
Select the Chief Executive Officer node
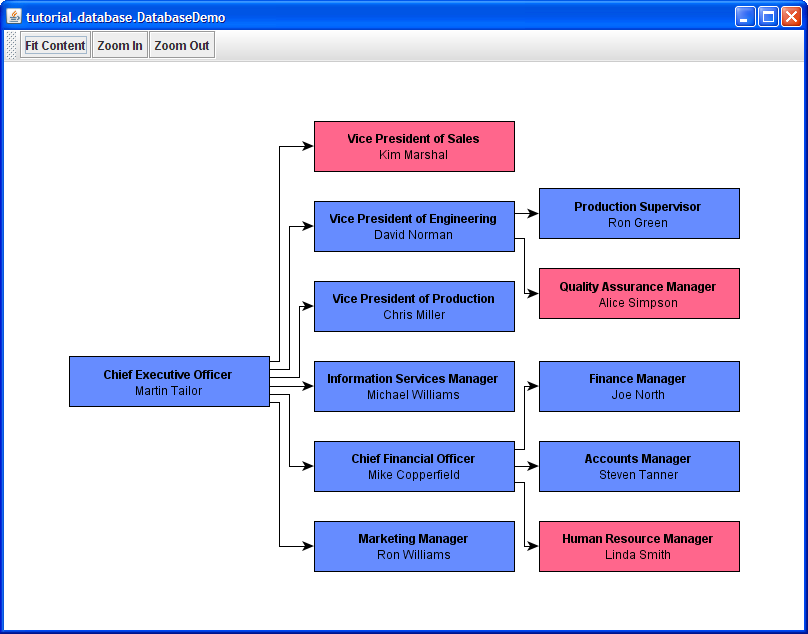169,382
